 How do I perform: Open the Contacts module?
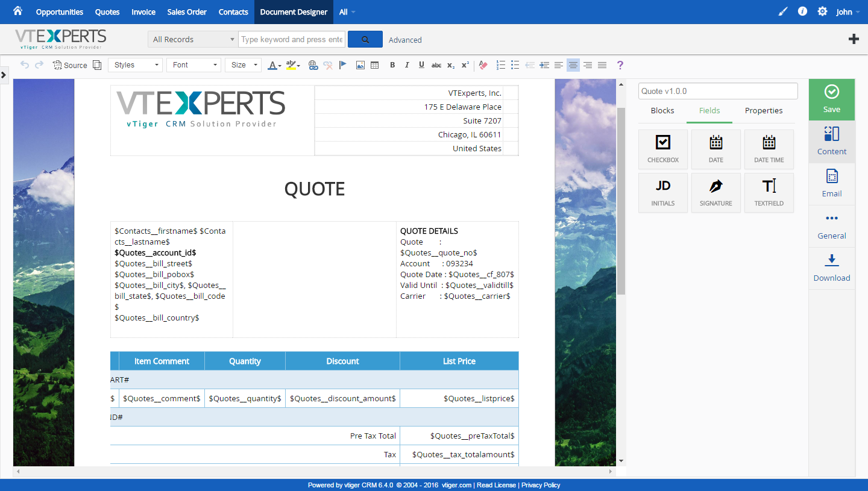click(x=233, y=12)
